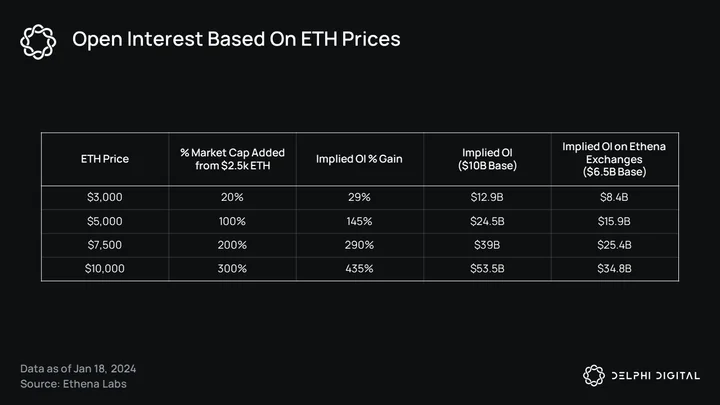The width and height of the screenshot is (720, 405).
Task: Click the $34.8B Ethena exchanges cell
Action: pyautogui.click(x=614, y=269)
